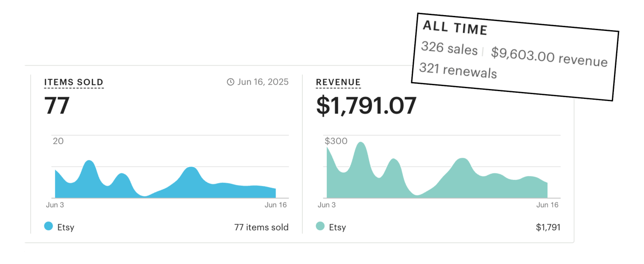
Task: Open the REVENUE underlined heading
Action: coord(338,82)
